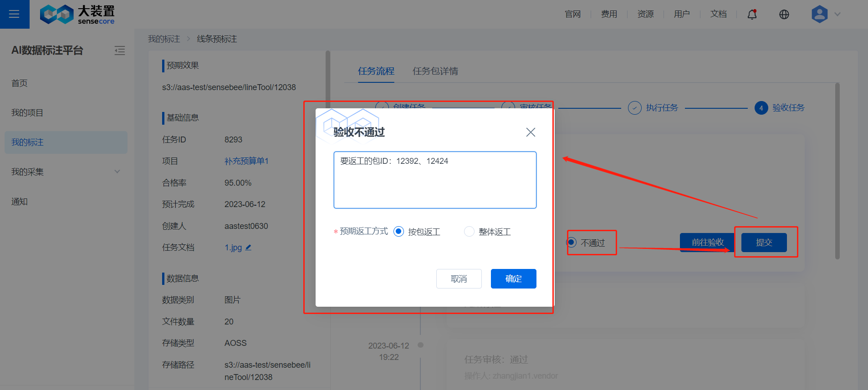This screenshot has width=868, height=390.
Task: Open the 补充预算单1 project link
Action: [x=246, y=161]
